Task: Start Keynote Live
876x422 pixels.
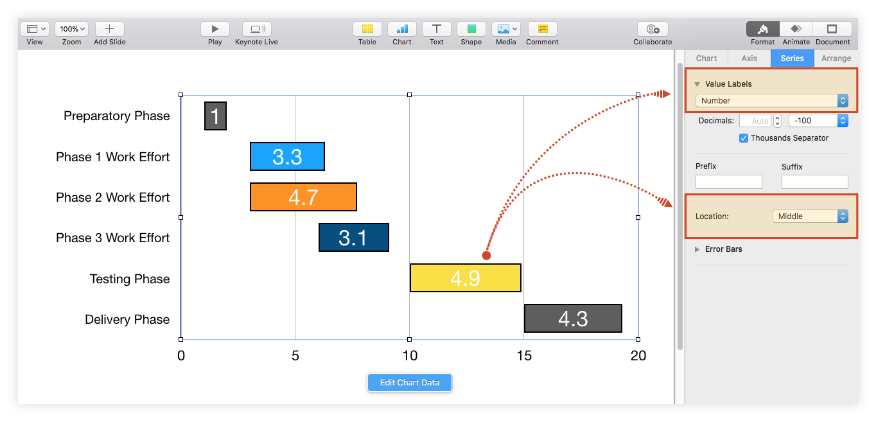Action: (x=256, y=29)
